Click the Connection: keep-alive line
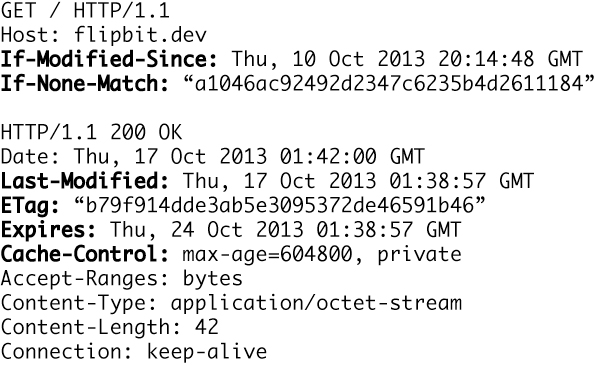Screen dimensions: 596x366 point(134,352)
